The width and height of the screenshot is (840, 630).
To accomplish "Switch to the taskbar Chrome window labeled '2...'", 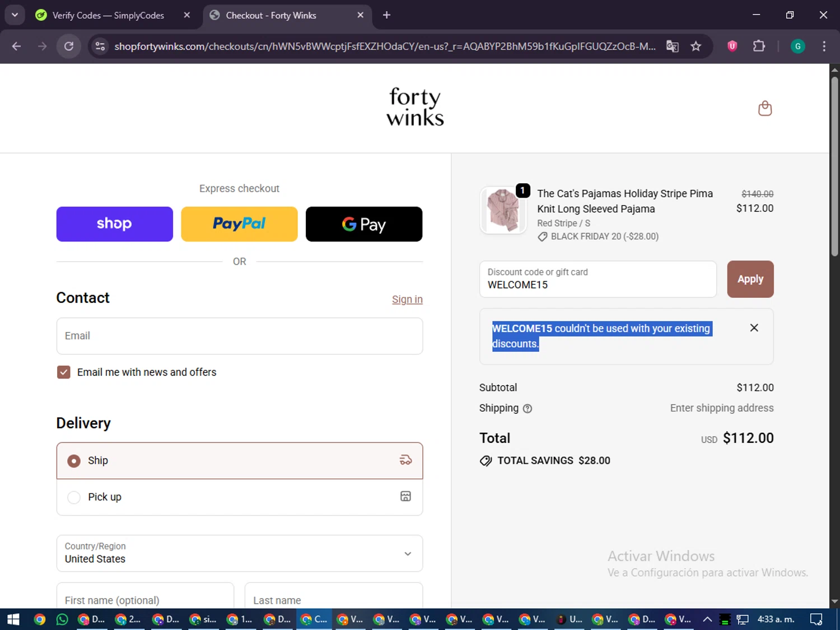I will [128, 619].
